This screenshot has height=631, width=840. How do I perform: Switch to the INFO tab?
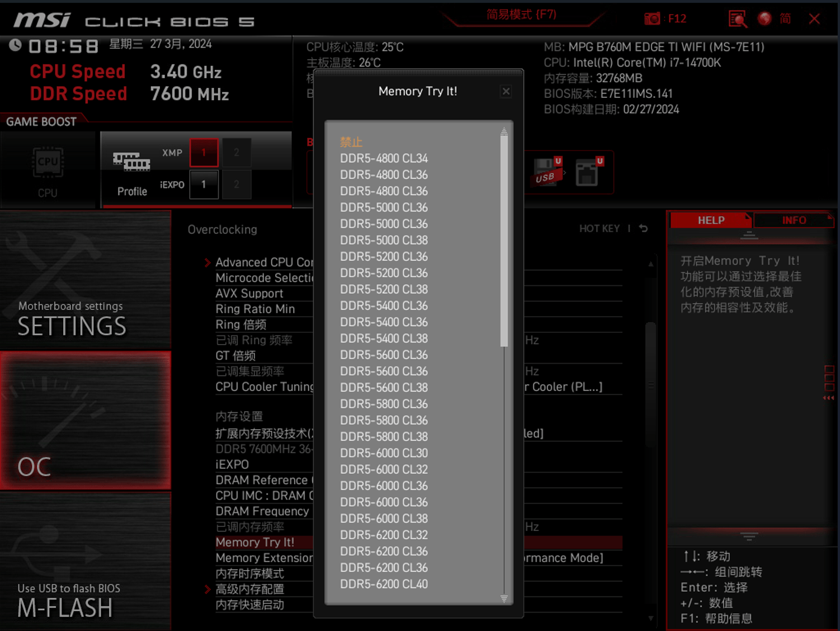click(794, 220)
